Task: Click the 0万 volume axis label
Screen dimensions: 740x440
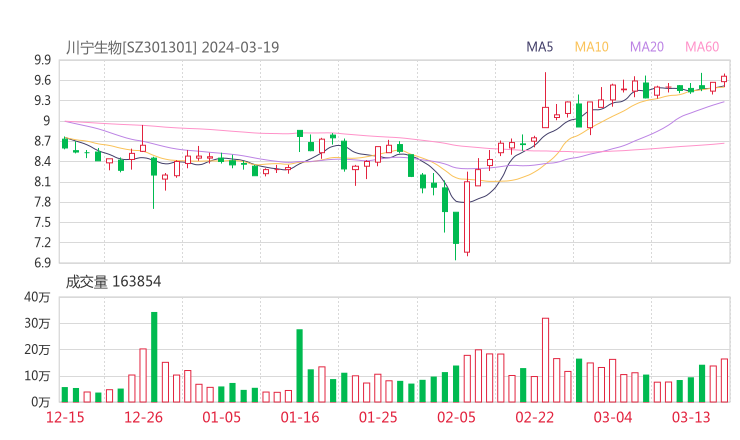Action: pyautogui.click(x=41, y=402)
